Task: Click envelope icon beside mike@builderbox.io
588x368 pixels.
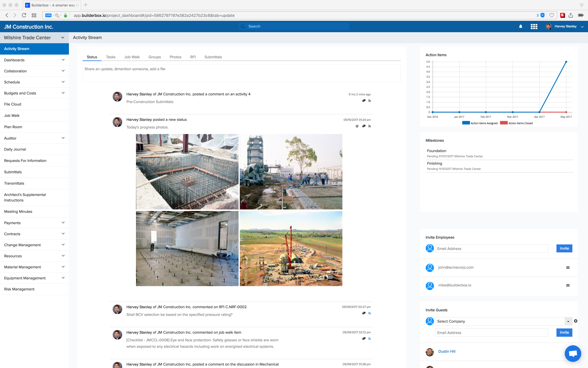Action: coord(568,286)
